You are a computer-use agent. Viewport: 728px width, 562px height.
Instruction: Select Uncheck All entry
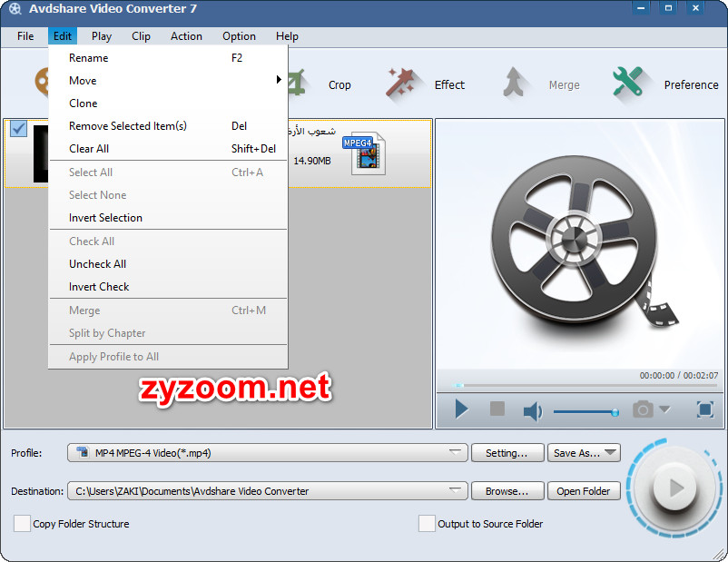click(x=168, y=264)
